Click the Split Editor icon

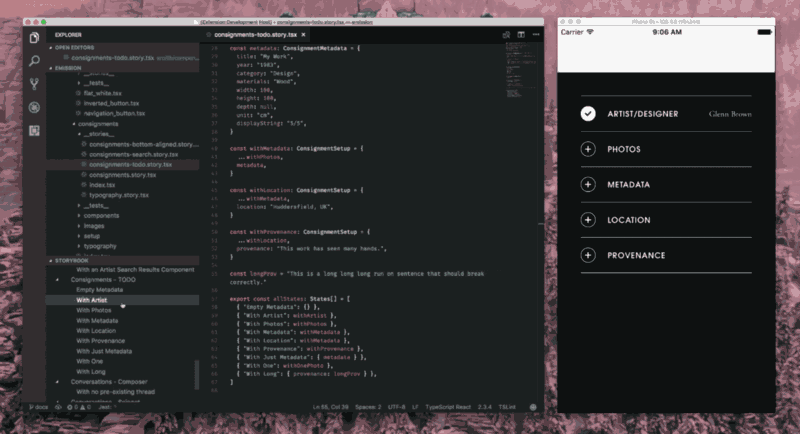pos(521,35)
